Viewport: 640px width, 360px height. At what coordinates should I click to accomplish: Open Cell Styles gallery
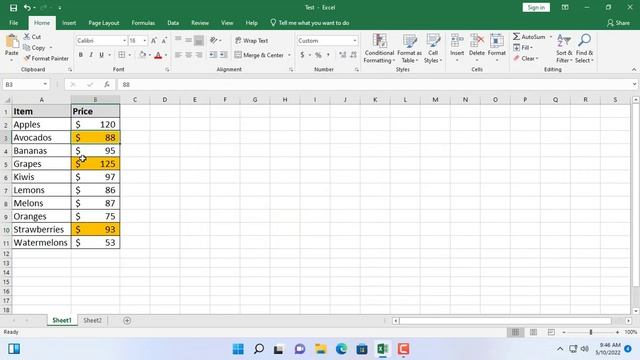[x=433, y=48]
